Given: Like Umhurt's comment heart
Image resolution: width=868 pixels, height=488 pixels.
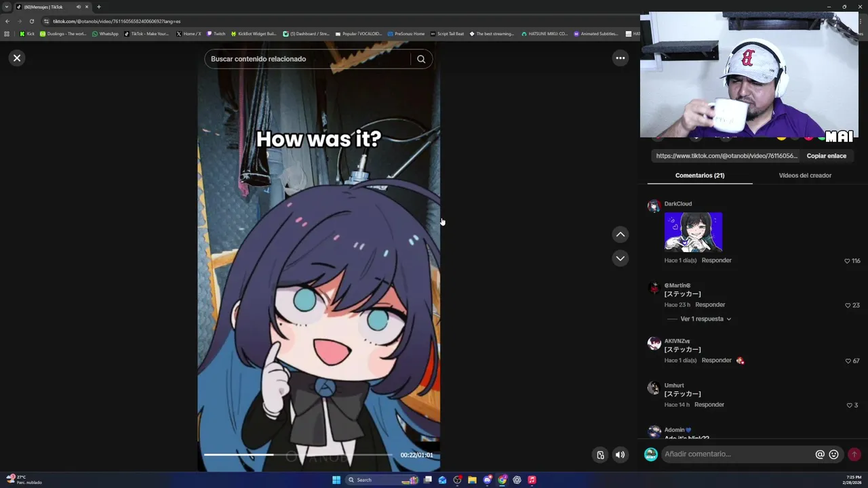Looking at the screenshot, I should 849,405.
